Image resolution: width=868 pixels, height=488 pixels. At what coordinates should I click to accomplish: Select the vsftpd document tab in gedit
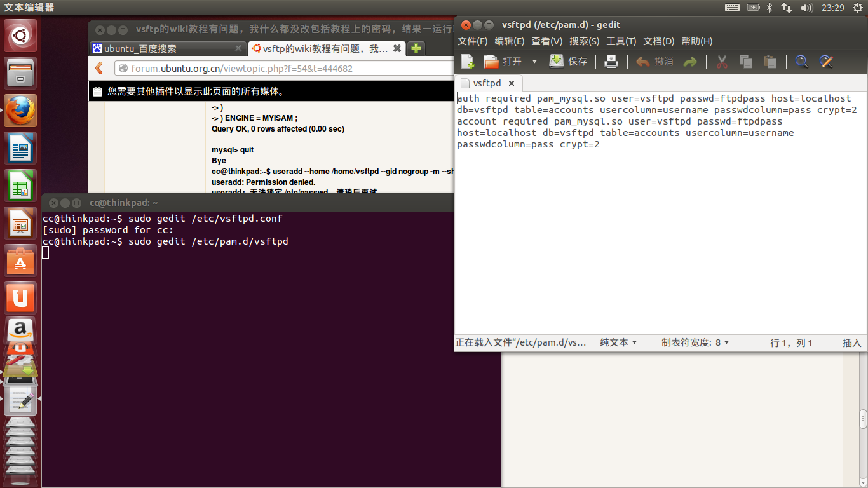pyautogui.click(x=487, y=83)
